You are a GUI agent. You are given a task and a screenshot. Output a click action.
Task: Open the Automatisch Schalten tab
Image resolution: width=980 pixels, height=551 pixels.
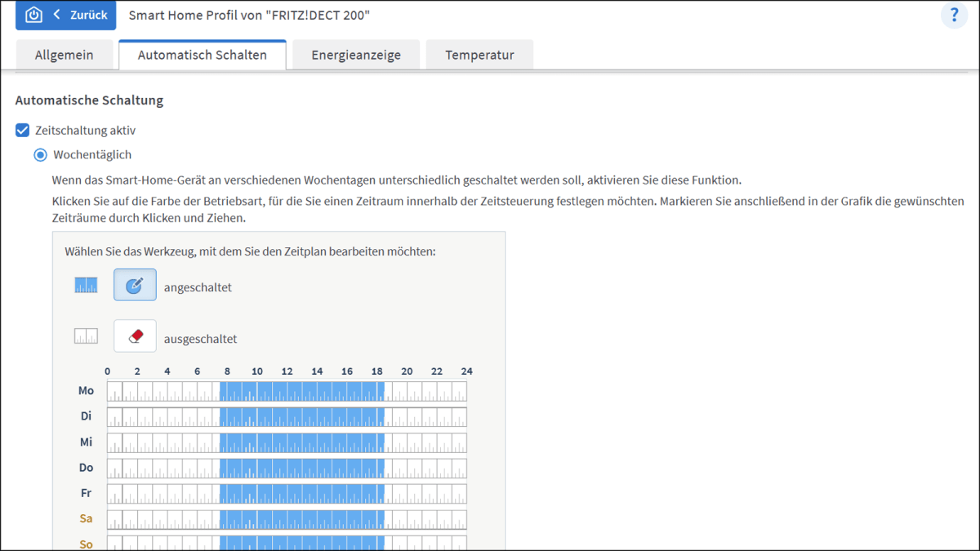click(203, 55)
